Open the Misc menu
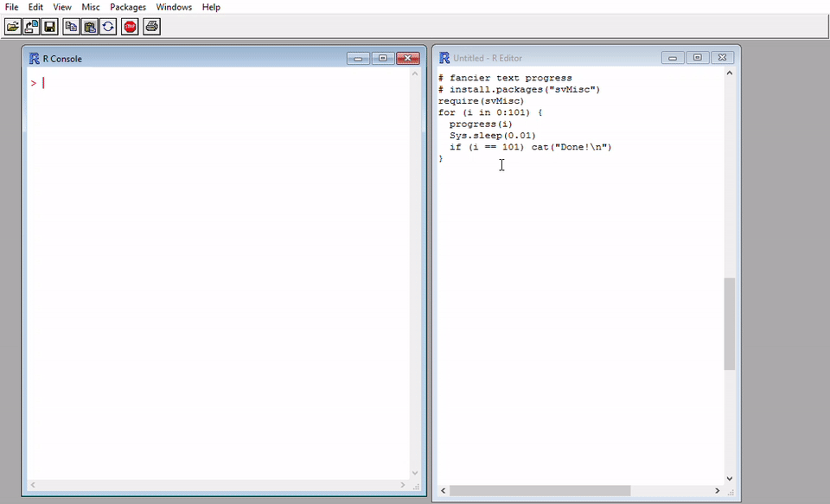Viewport: 830px width, 504px height. pos(91,7)
